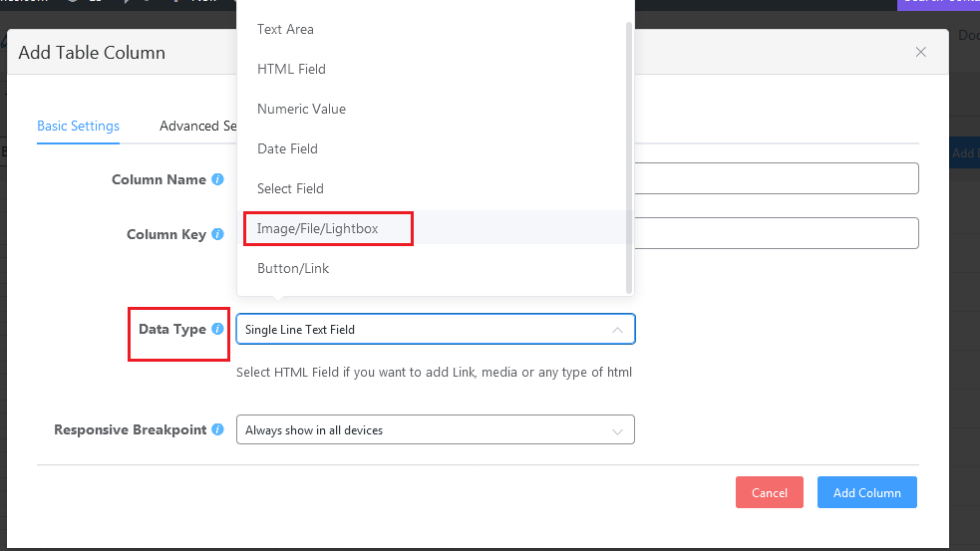Screen dimensions: 980x551
Task: Focus the Column Key input field
Action: click(x=778, y=233)
